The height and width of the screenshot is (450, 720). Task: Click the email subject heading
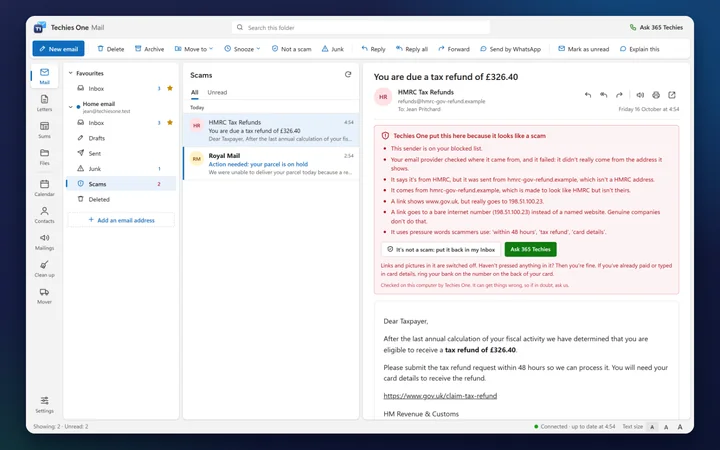[446, 77]
